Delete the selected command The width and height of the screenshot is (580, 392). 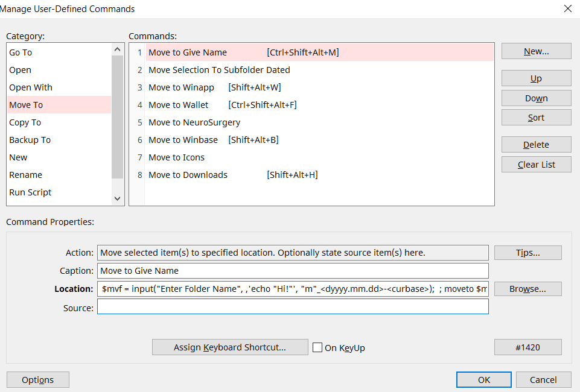(535, 144)
